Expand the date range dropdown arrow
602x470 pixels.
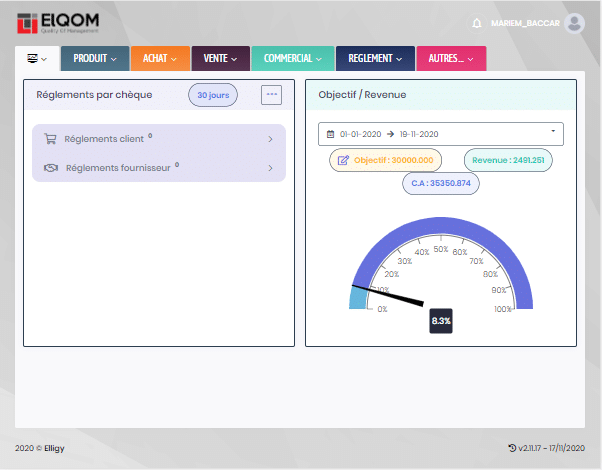(x=553, y=131)
